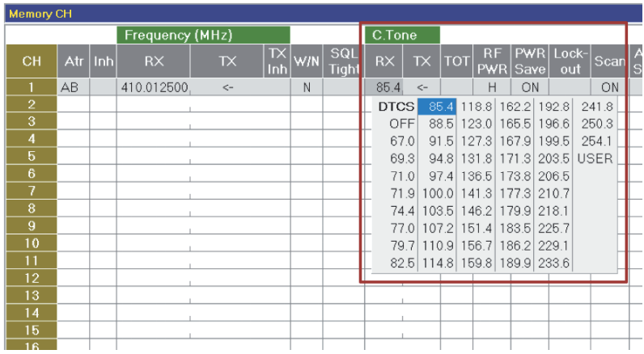The width and height of the screenshot is (644, 354).
Task: Choose 254.1 tone frequency
Action: (596, 141)
